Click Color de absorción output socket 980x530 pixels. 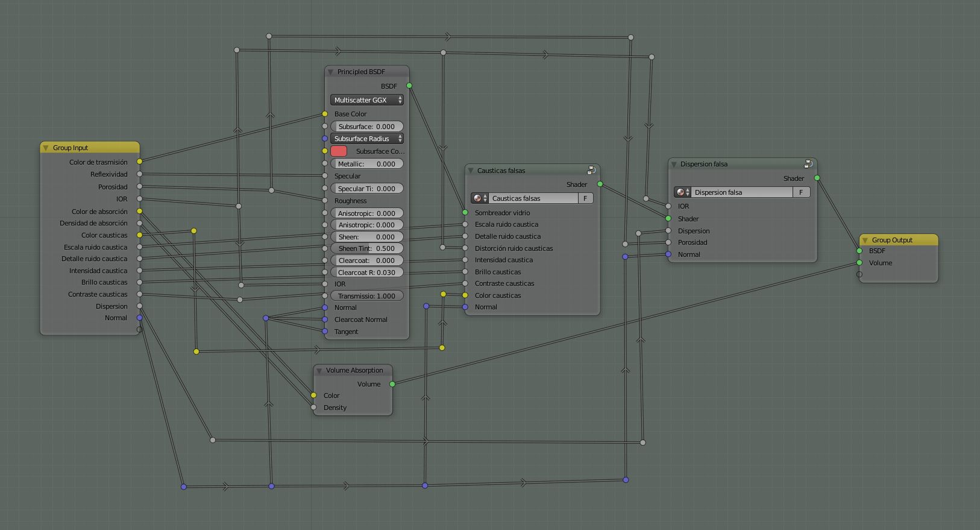tap(140, 211)
